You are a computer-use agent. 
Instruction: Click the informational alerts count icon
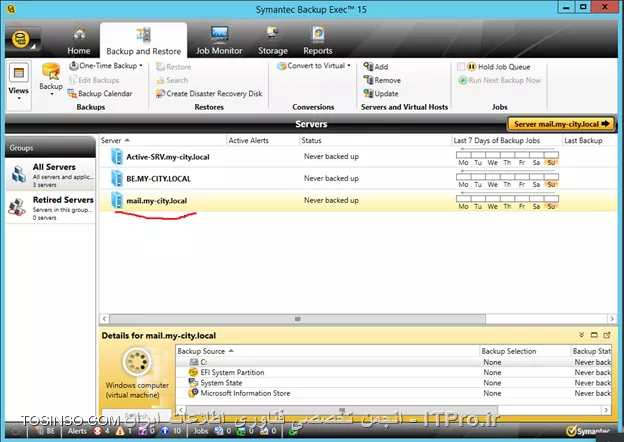pos(165,431)
